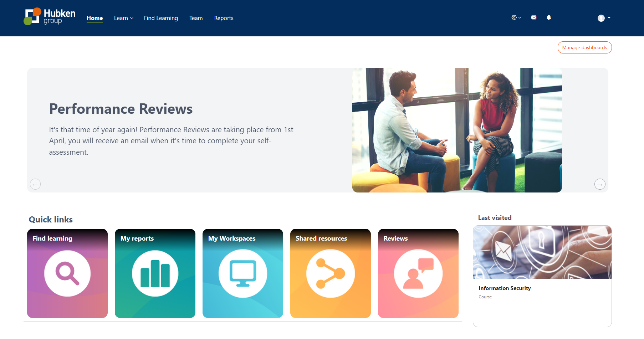Click the Last visited heading

click(x=495, y=218)
